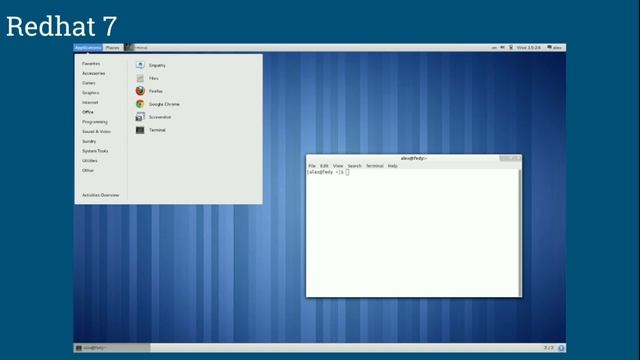Click the network icon in top panel
640x360 pixels.
[x=511, y=48]
